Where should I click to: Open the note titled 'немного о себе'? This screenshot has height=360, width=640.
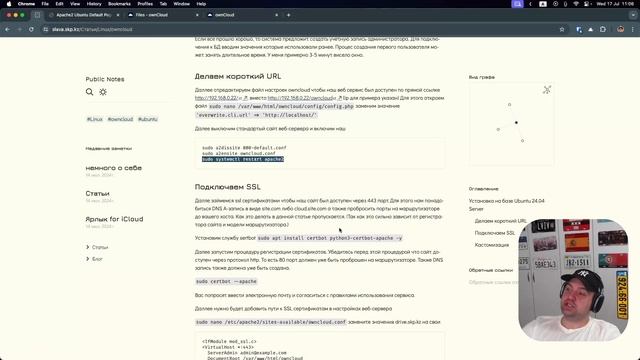pyautogui.click(x=113, y=168)
